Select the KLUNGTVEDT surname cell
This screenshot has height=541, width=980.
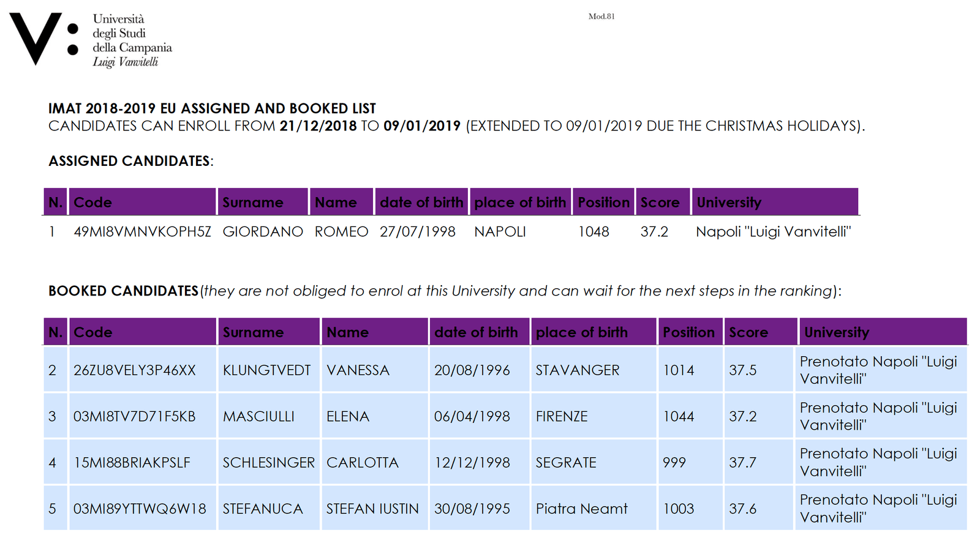[x=266, y=370]
